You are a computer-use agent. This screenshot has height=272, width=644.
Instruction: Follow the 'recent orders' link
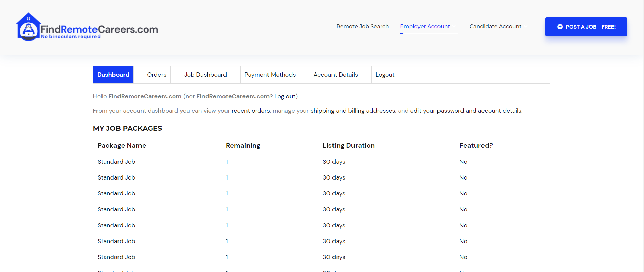tap(251, 111)
